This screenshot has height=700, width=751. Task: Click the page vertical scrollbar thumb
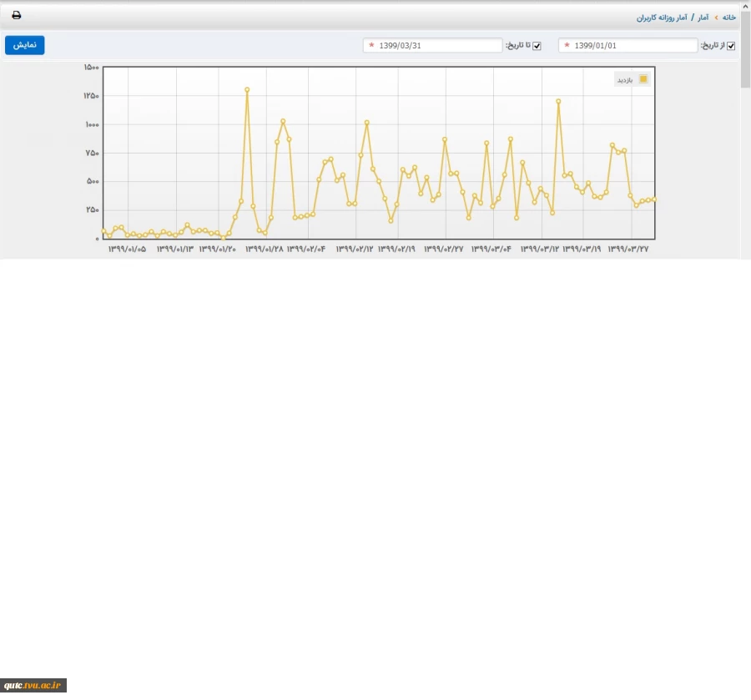(x=746, y=50)
